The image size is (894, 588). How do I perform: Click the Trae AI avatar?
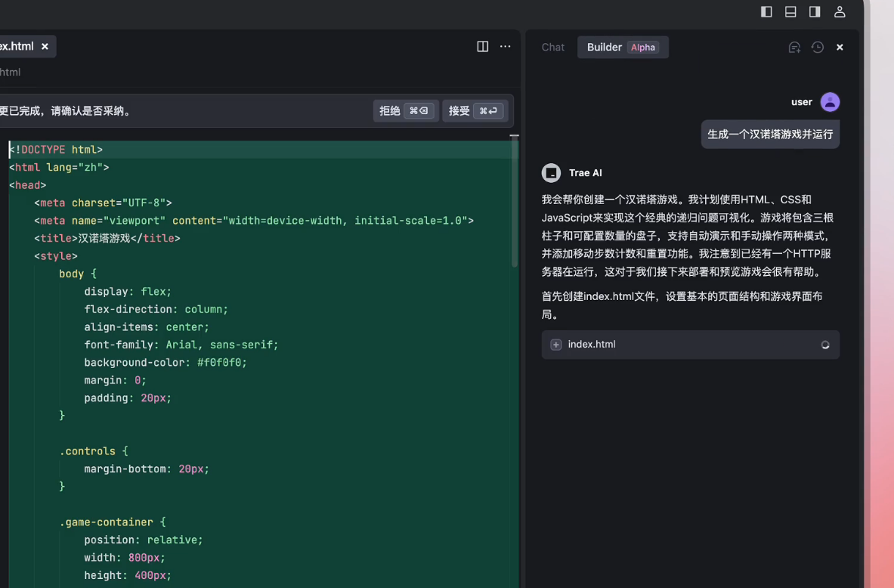coord(551,173)
